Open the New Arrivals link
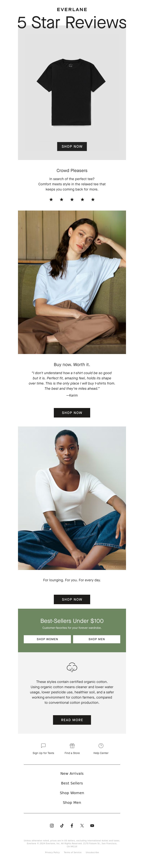The image size is (144, 868). (x=72, y=773)
